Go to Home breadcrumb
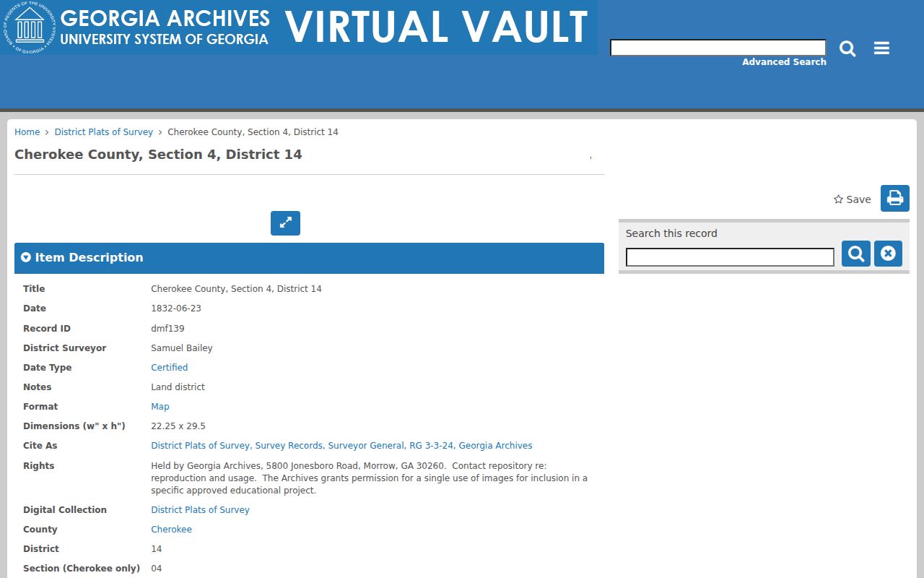Viewport: 924px width, 578px height. pos(27,132)
